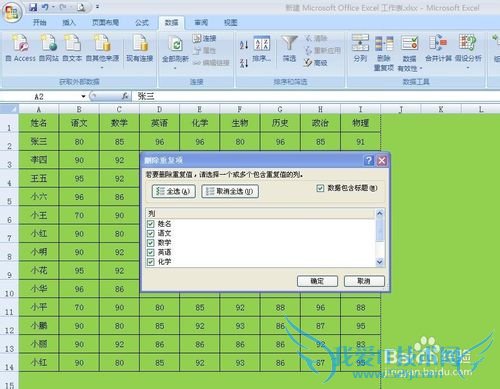The height and width of the screenshot is (389, 500).
Task: Switch to the 审阅 (Review) tab
Action: pos(201,22)
